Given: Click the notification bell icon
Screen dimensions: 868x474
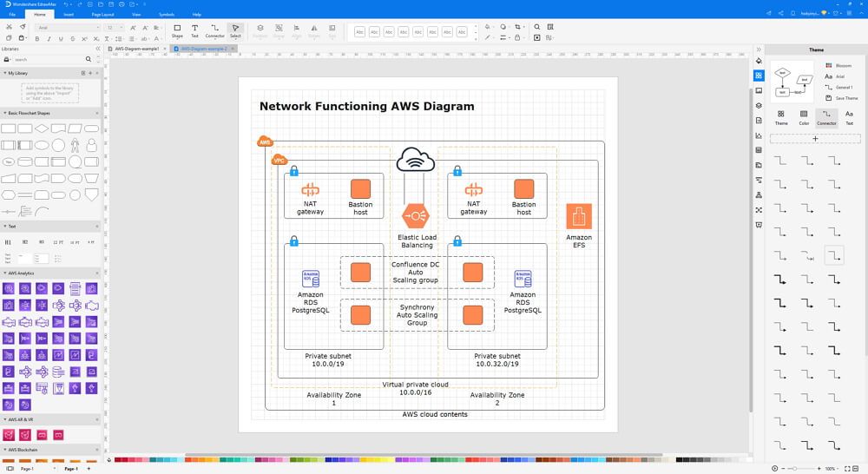Looking at the screenshot, I should [792, 13].
